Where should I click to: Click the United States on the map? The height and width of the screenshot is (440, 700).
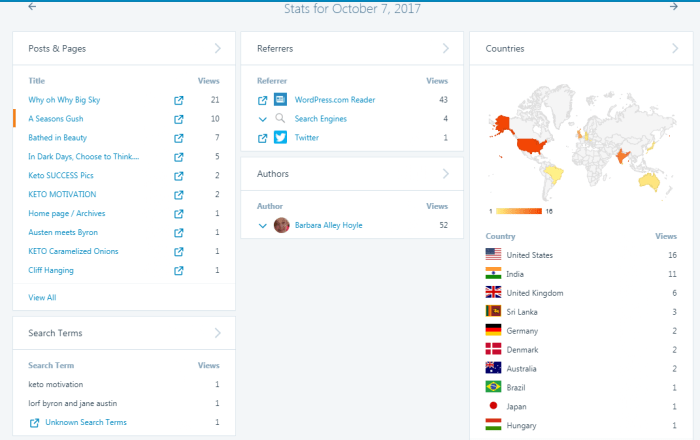(x=532, y=145)
